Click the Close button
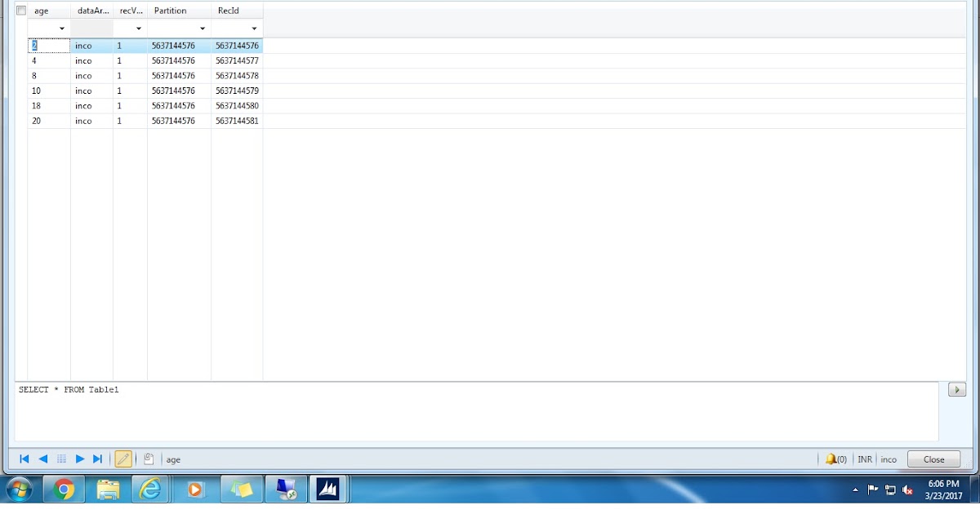The image size is (980, 514). 933,459
